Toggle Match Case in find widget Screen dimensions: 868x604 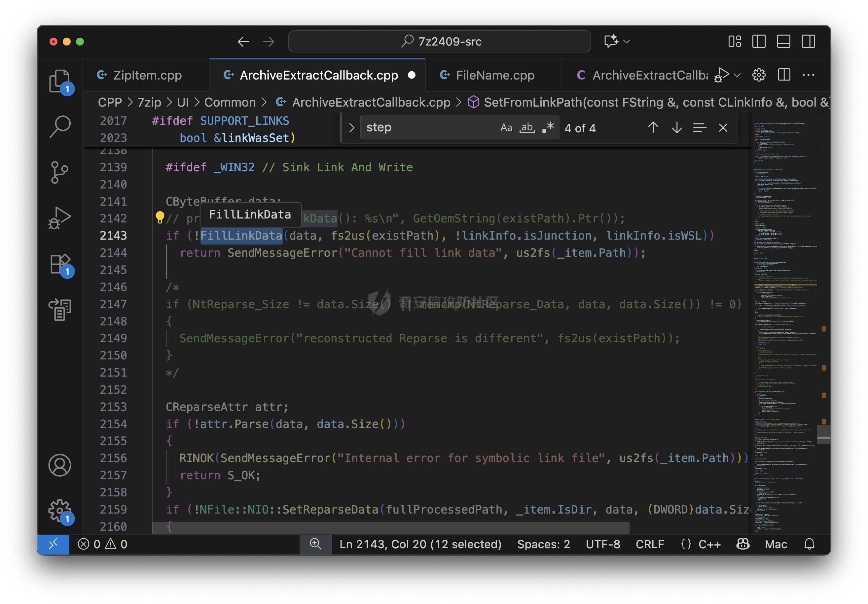tap(506, 128)
